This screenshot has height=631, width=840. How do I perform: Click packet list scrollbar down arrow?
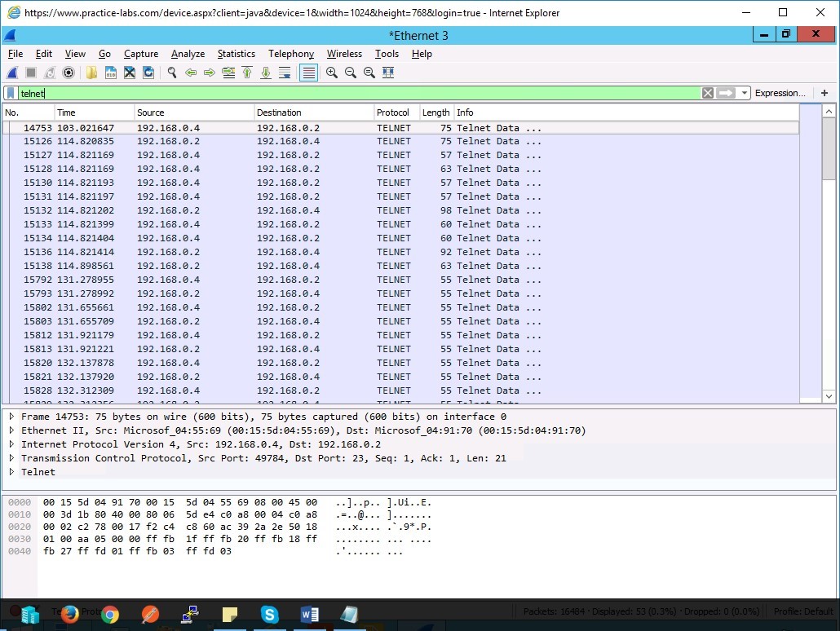(x=829, y=396)
